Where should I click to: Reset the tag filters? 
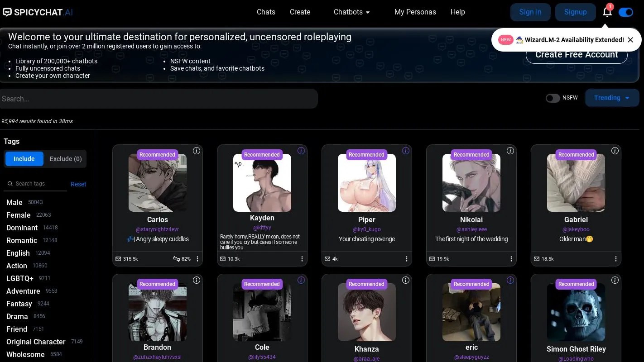tap(78, 184)
